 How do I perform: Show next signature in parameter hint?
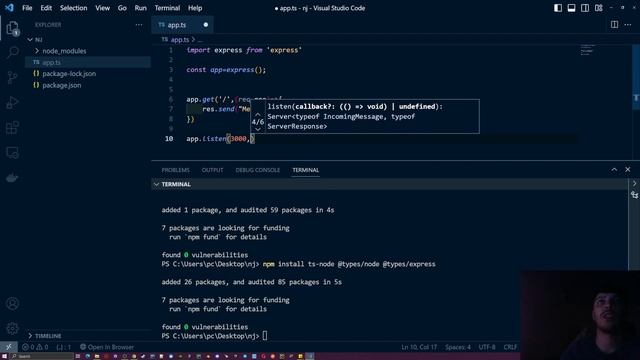[x=258, y=129]
